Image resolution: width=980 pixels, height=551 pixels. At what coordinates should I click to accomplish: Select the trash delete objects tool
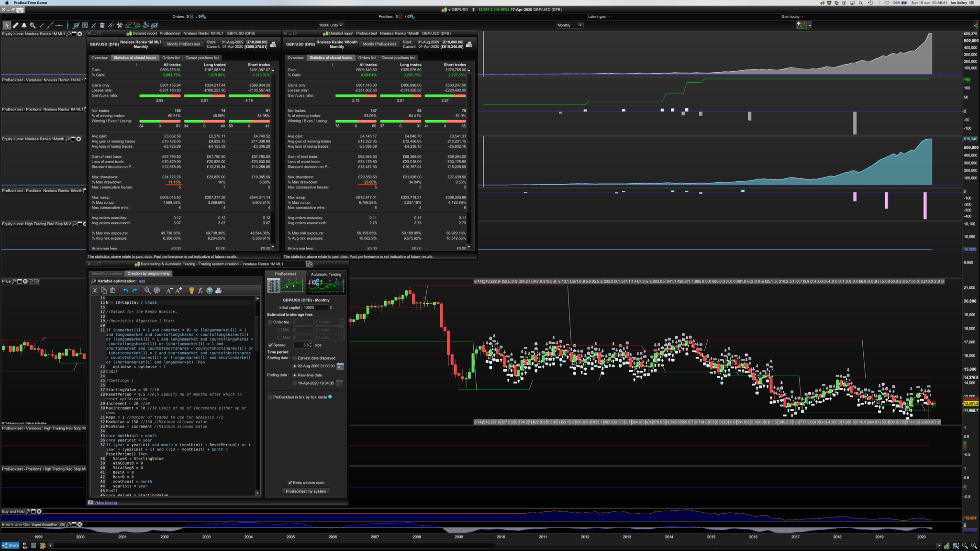point(102,25)
